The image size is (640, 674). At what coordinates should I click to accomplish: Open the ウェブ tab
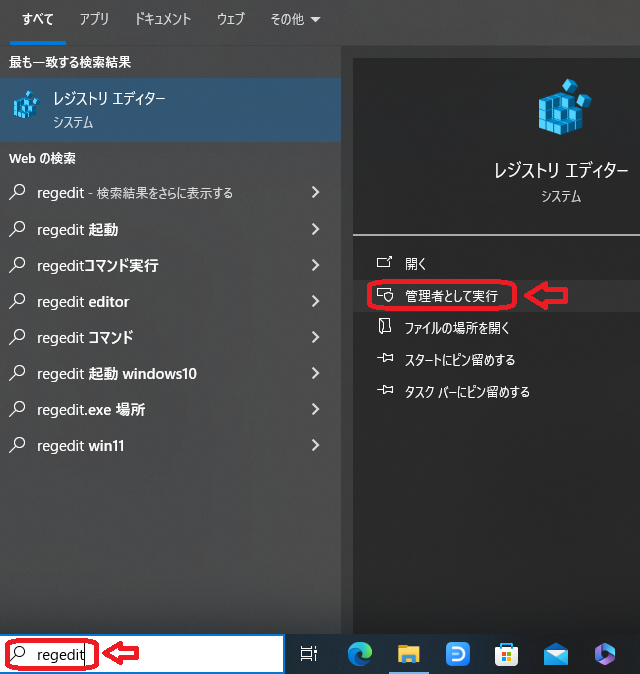[231, 19]
